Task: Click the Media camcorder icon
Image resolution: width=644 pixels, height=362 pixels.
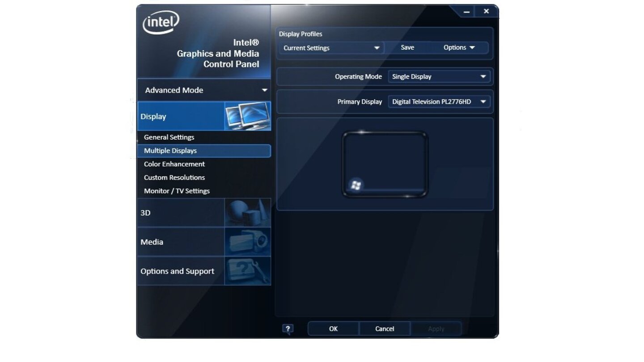Action: [x=248, y=242]
